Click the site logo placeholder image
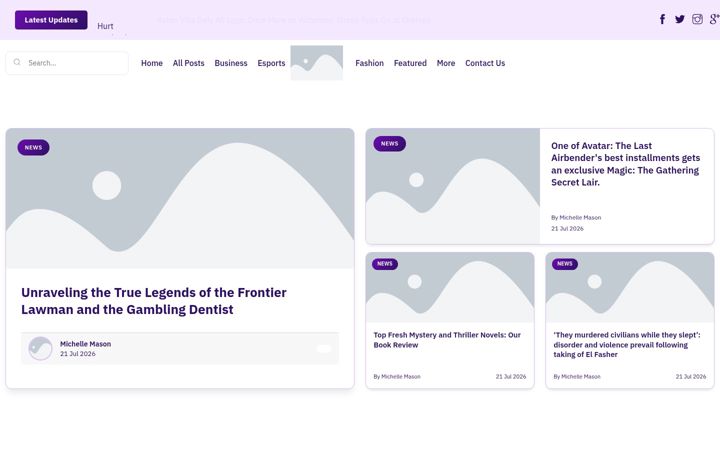 (x=316, y=63)
